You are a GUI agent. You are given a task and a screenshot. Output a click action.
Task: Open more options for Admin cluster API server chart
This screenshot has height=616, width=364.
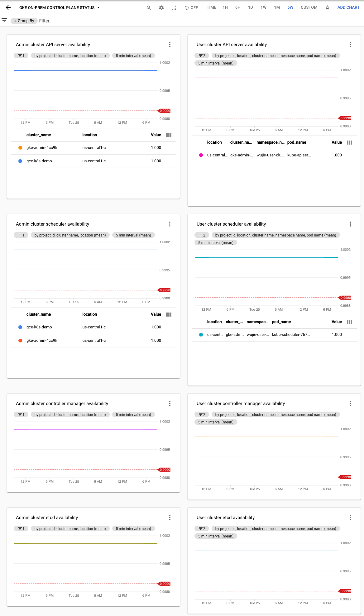170,45
